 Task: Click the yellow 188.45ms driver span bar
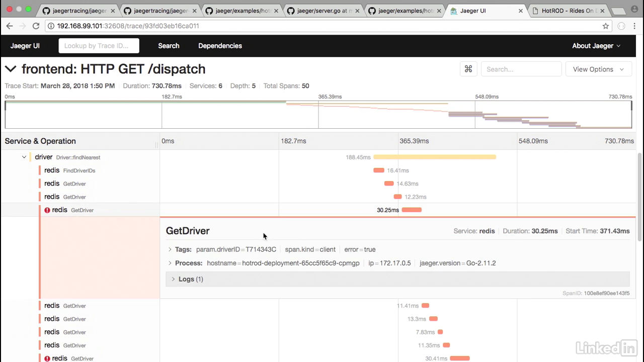click(435, 157)
